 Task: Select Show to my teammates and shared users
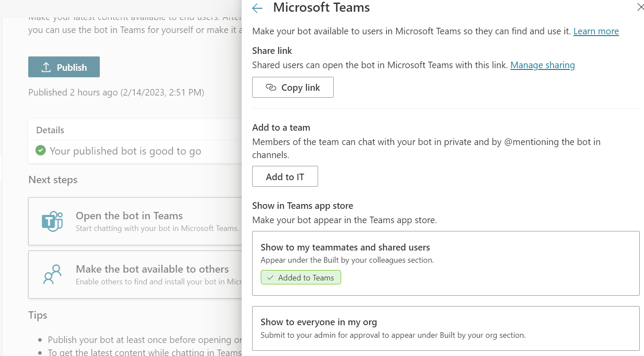[x=446, y=263]
